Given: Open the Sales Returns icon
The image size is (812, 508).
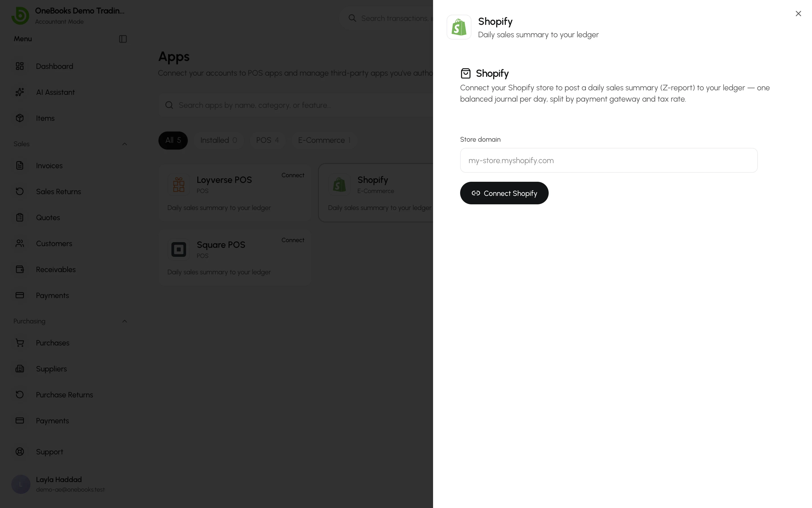Looking at the screenshot, I should 20,192.
